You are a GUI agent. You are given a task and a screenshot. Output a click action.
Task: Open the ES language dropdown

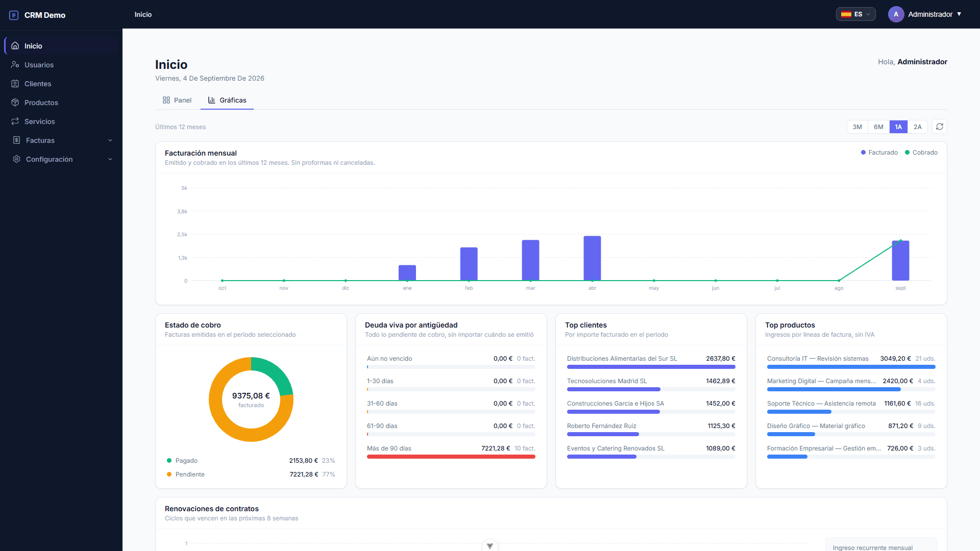click(x=856, y=14)
